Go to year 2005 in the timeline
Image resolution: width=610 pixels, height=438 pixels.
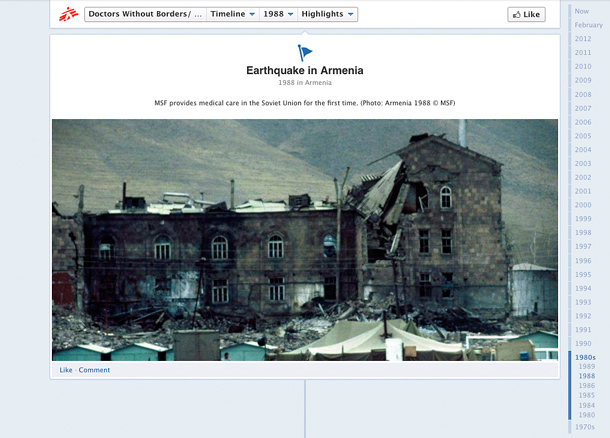click(583, 136)
